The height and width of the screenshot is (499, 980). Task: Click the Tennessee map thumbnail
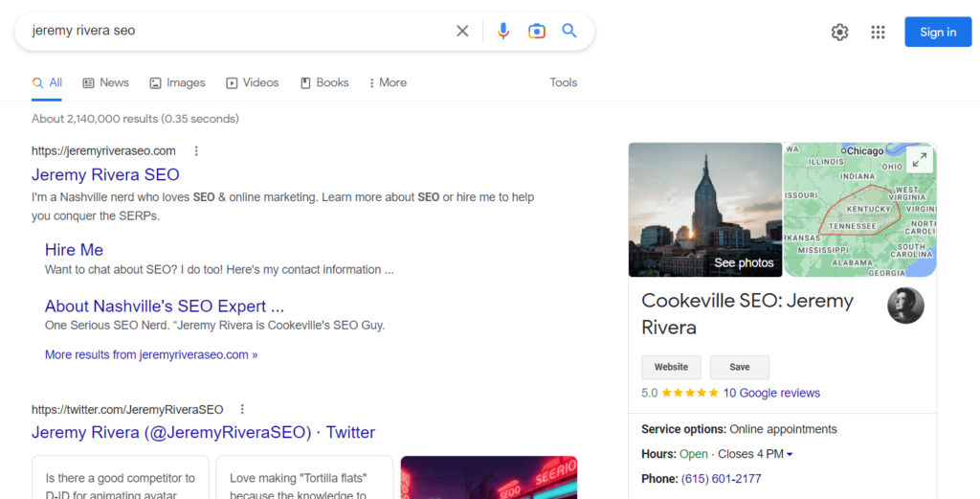pos(860,210)
